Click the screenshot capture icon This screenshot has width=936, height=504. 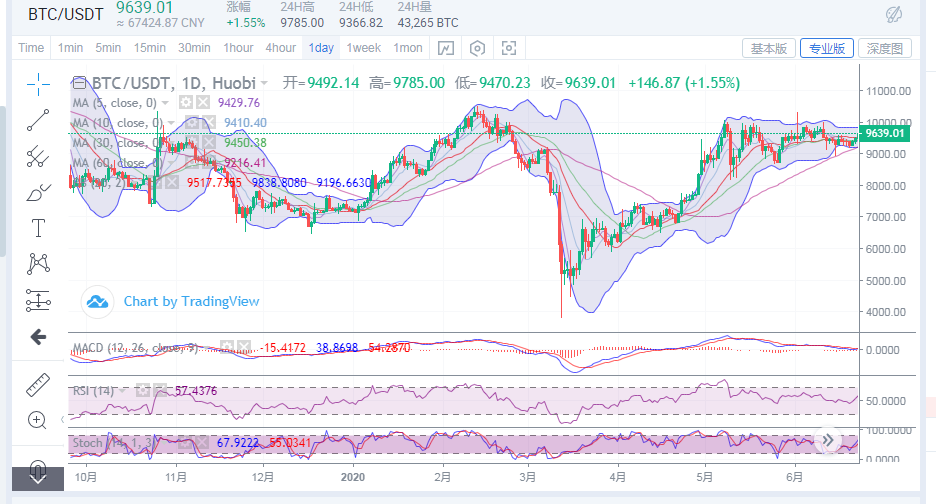(x=509, y=48)
